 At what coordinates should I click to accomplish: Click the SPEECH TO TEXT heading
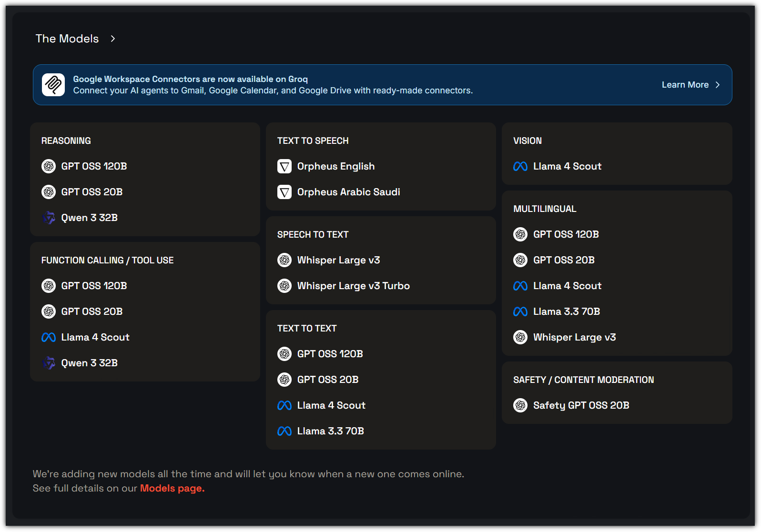[313, 235]
